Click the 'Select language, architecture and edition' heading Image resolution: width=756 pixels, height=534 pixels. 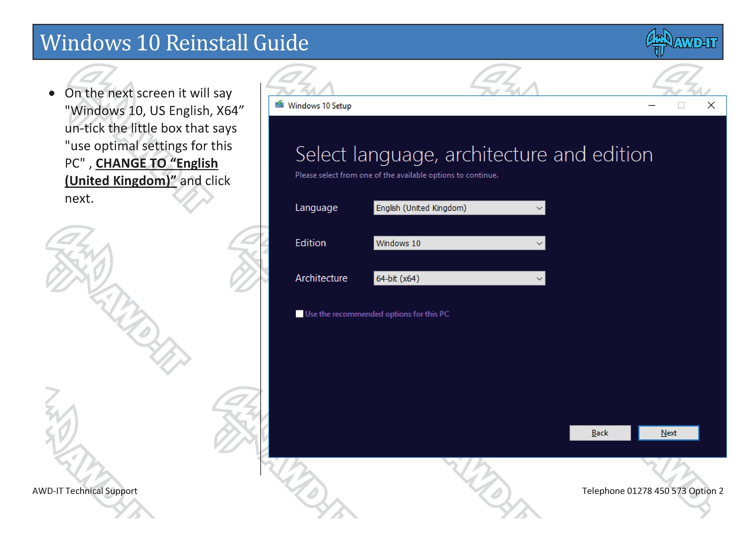pyautogui.click(x=474, y=155)
